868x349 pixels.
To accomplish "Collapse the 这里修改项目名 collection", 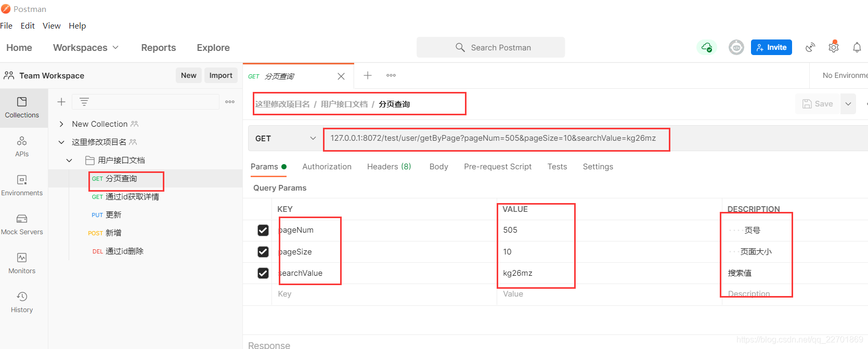I will click(61, 142).
